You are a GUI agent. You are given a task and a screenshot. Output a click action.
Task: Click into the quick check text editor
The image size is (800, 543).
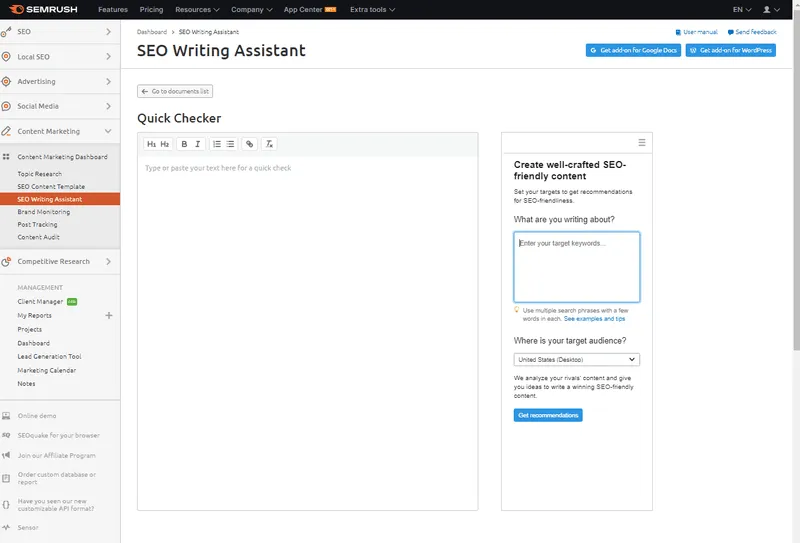coord(308,333)
